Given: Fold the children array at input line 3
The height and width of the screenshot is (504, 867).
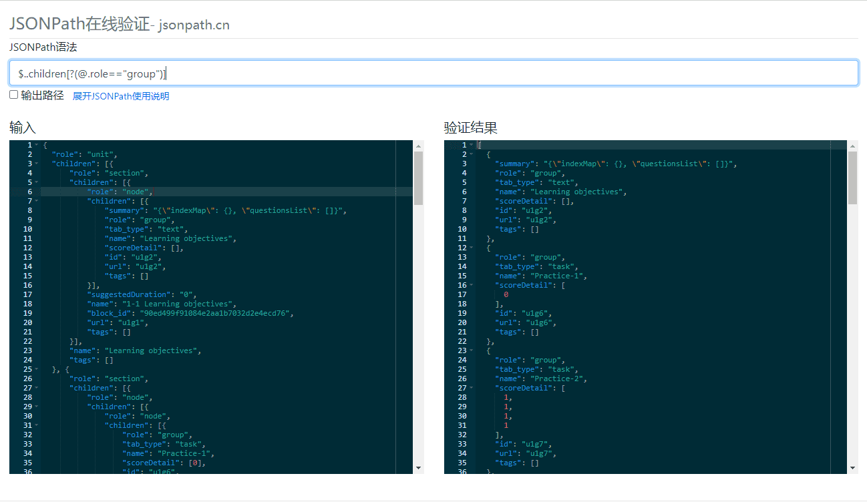Looking at the screenshot, I should [36, 164].
